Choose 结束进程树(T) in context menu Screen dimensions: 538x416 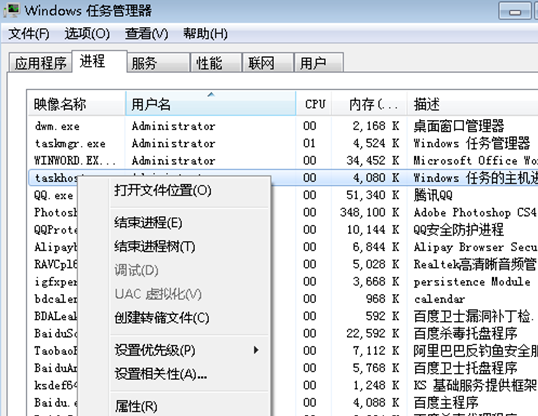coord(154,246)
